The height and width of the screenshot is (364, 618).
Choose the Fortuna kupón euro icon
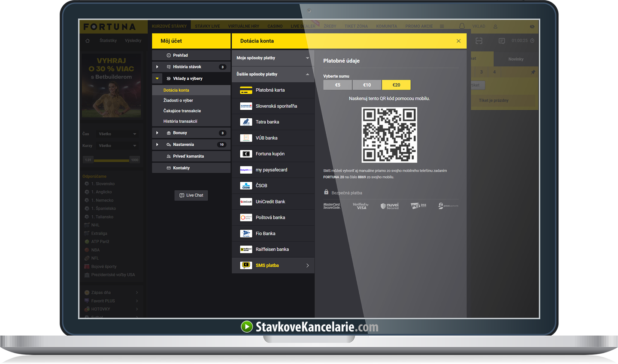[x=246, y=154]
